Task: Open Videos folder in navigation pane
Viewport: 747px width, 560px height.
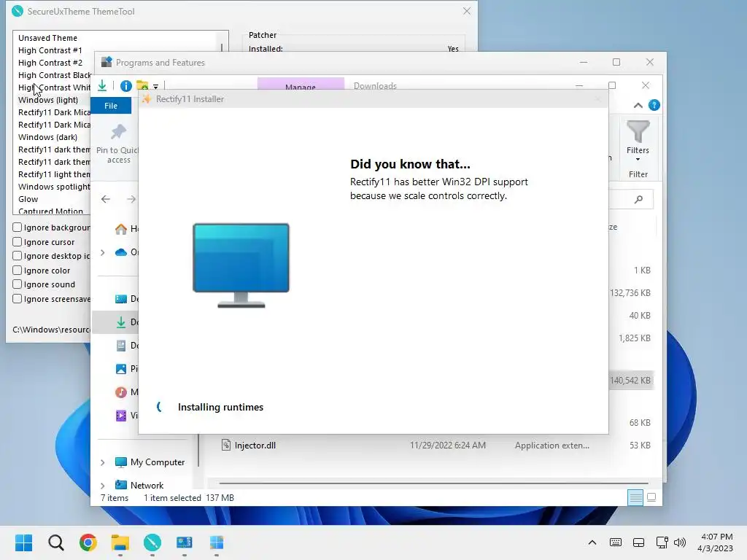Action: (127, 415)
